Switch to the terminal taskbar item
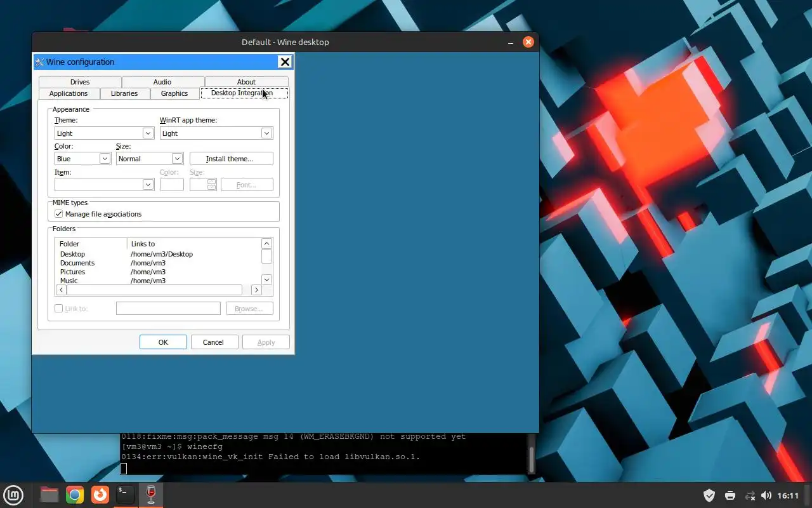Image resolution: width=812 pixels, height=508 pixels. (126, 495)
